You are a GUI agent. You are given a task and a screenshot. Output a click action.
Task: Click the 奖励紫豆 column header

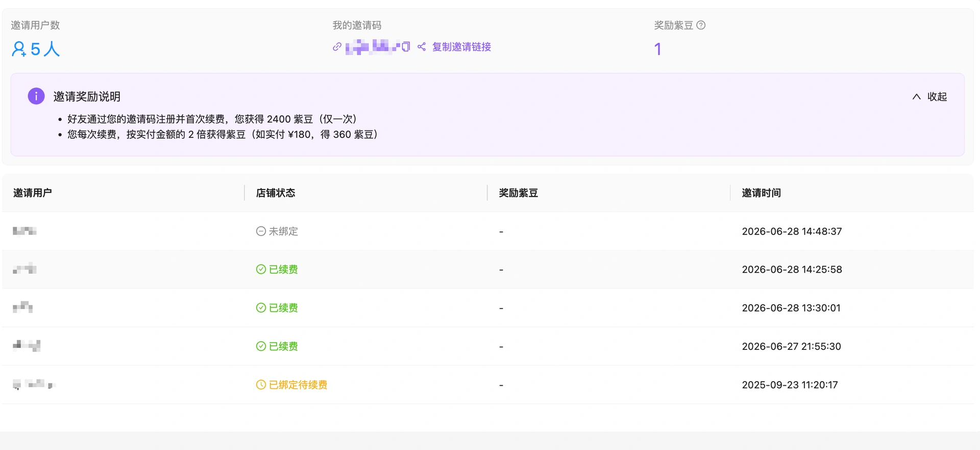point(519,193)
